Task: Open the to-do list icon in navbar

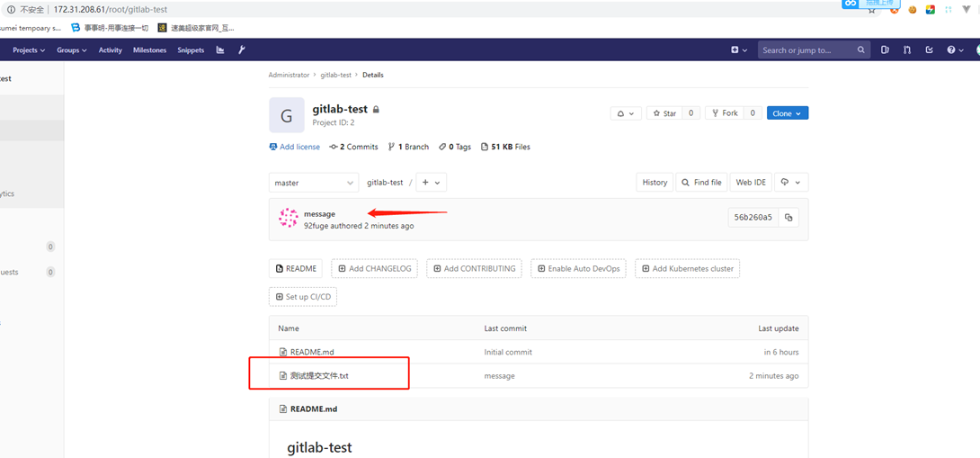Action: coord(929,50)
